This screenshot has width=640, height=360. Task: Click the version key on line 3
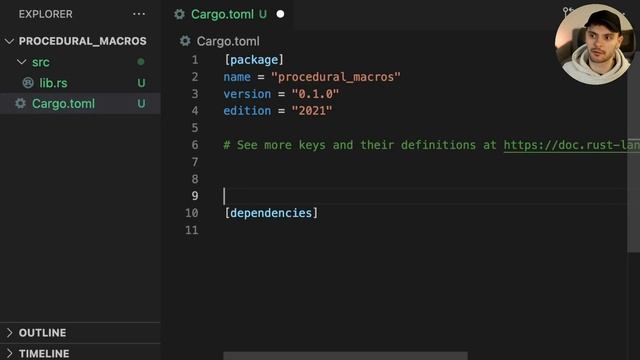247,94
